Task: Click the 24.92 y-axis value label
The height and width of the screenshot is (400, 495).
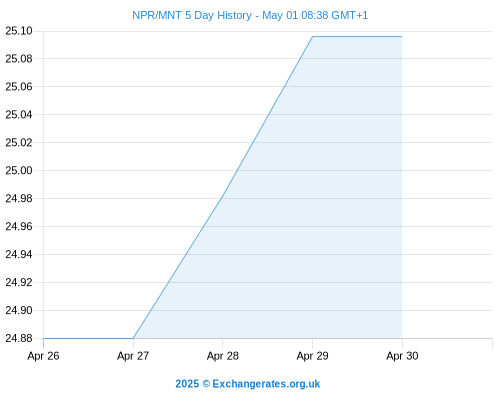Action: click(x=19, y=283)
